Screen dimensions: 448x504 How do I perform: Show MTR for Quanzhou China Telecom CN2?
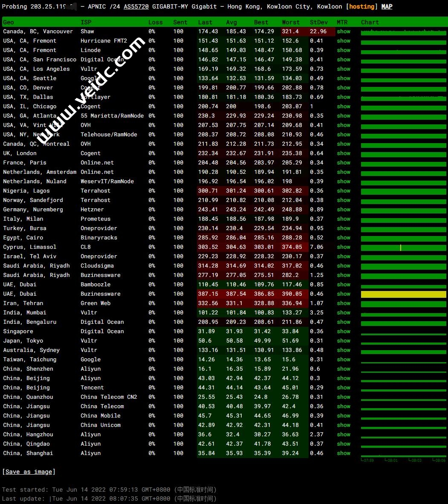pyautogui.click(x=344, y=397)
